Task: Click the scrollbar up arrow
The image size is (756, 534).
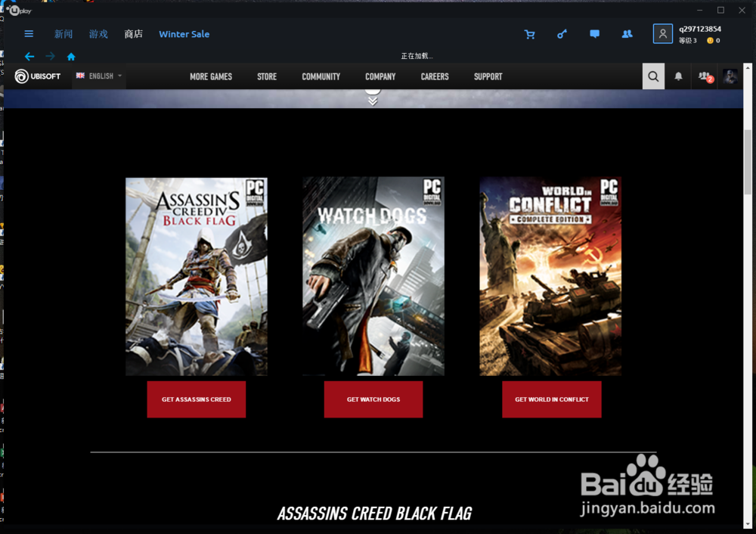Action: click(748, 67)
